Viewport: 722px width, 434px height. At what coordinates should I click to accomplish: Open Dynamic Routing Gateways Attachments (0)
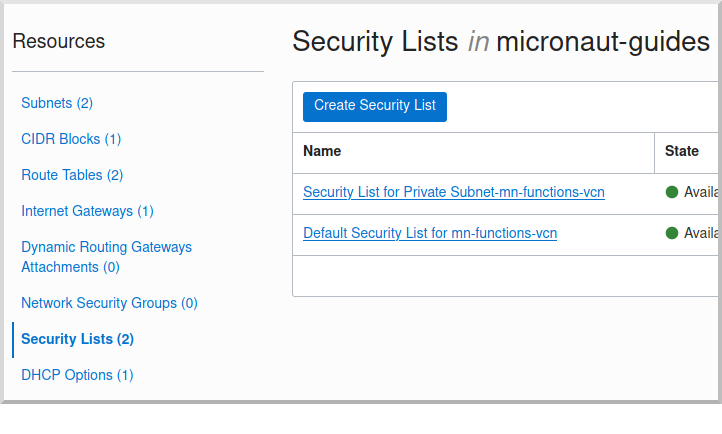tap(106, 257)
